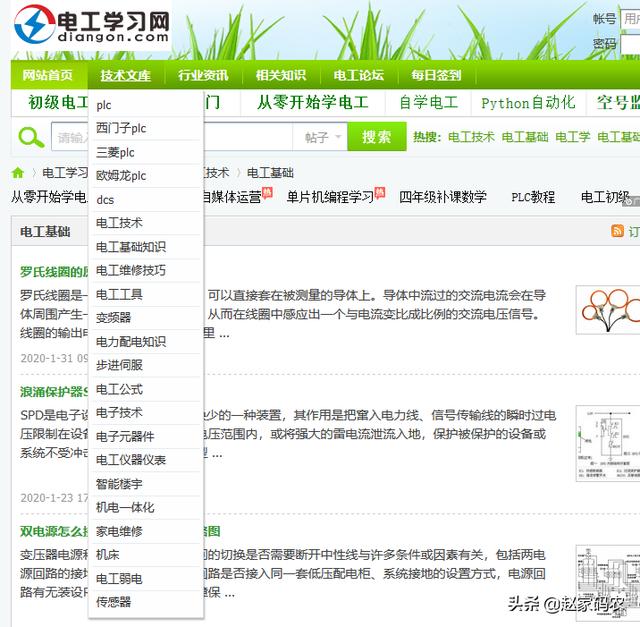Click the green home breadcrumb icon
Screen dimensions: 640x627
click(18, 173)
